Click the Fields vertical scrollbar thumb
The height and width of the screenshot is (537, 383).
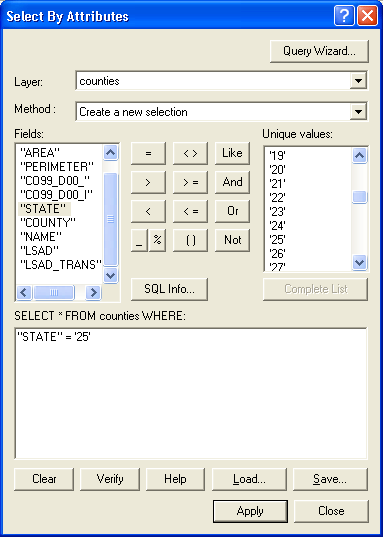click(110, 219)
